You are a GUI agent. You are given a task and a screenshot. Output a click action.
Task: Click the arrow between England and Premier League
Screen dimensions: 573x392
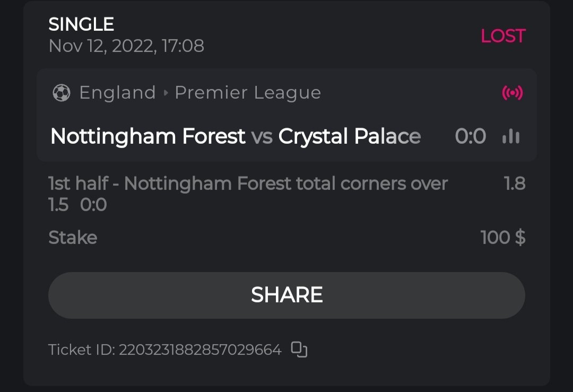pyautogui.click(x=166, y=93)
